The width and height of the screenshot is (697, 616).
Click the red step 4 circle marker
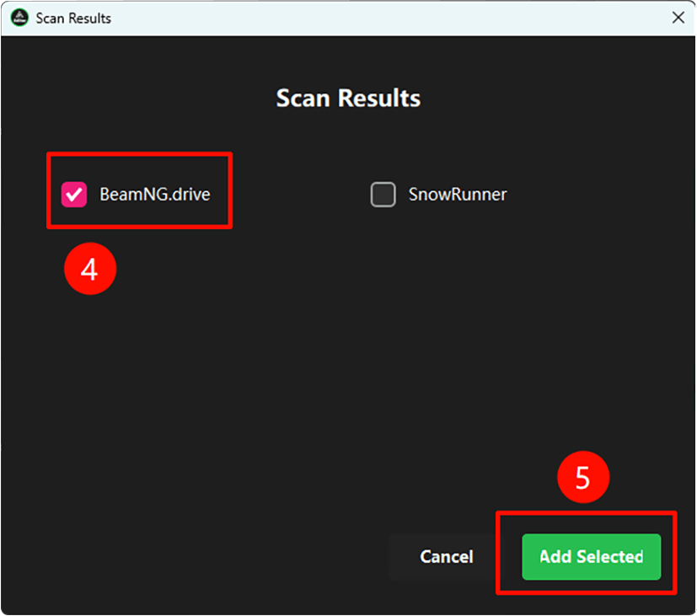pos(89,270)
